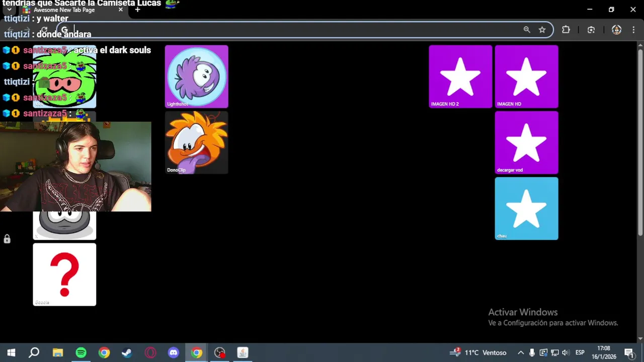Open the first Chrome icon on taskbar
This screenshot has height=362, width=644.
pyautogui.click(x=104, y=352)
